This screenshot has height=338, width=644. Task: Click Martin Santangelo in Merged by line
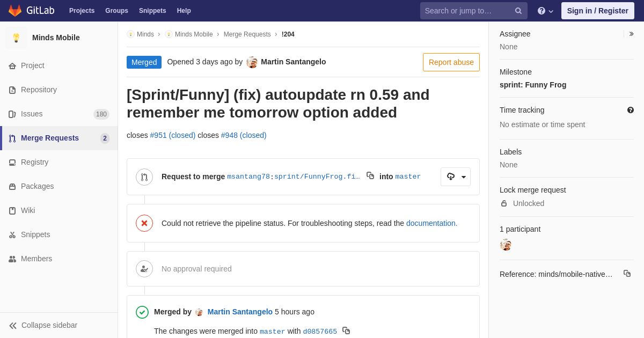tap(240, 312)
